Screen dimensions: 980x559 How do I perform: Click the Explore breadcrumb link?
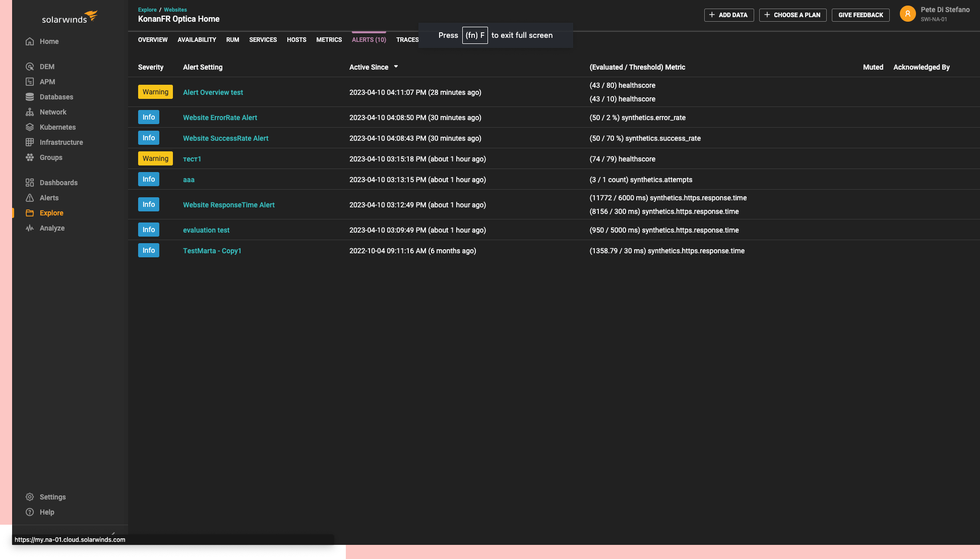coord(147,9)
